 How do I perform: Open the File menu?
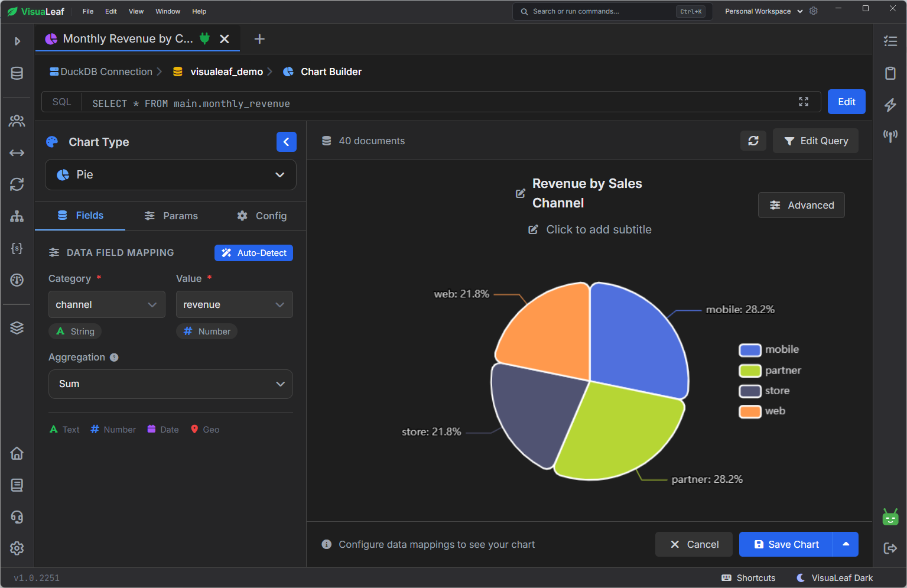[88, 11]
